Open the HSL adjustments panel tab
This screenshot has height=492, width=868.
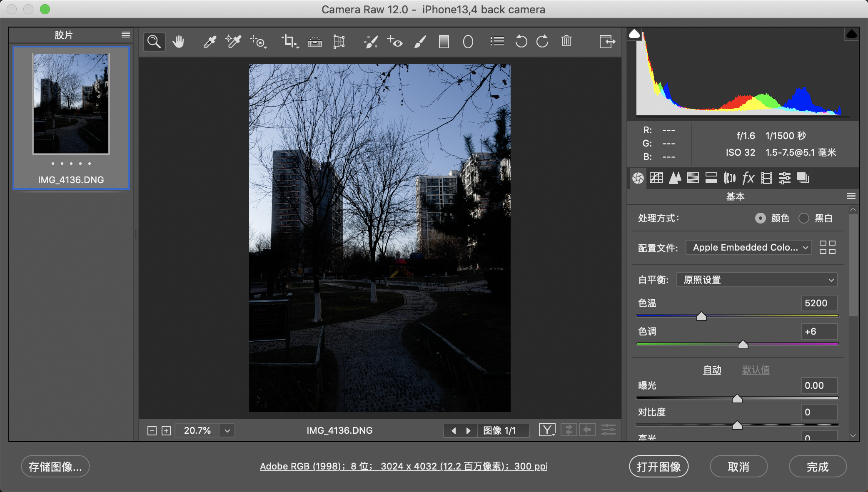coord(693,178)
